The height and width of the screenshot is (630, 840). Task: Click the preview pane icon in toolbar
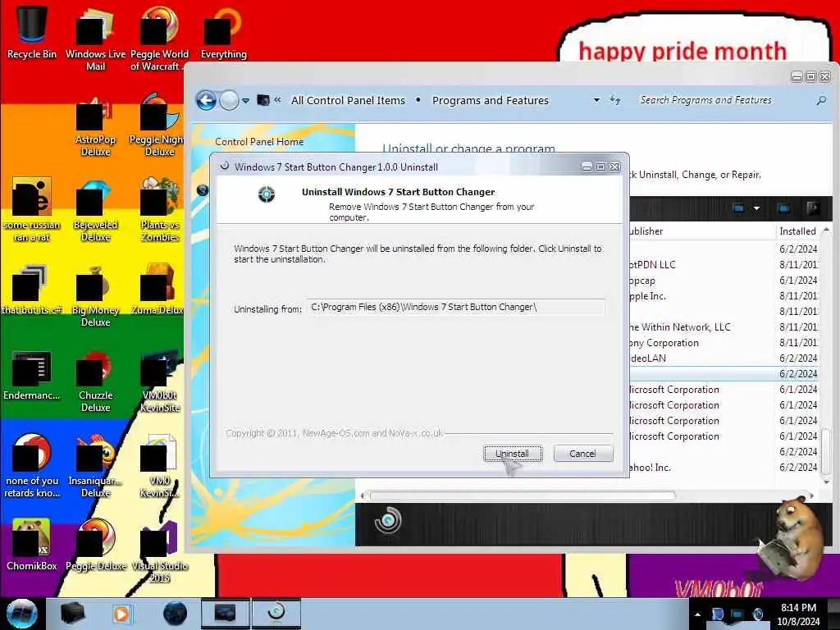783,208
